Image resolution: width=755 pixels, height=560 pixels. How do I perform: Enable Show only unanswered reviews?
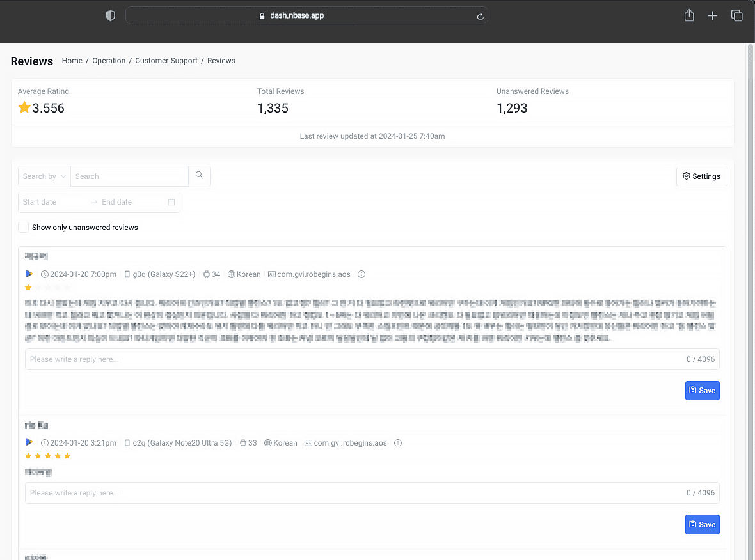(x=23, y=227)
